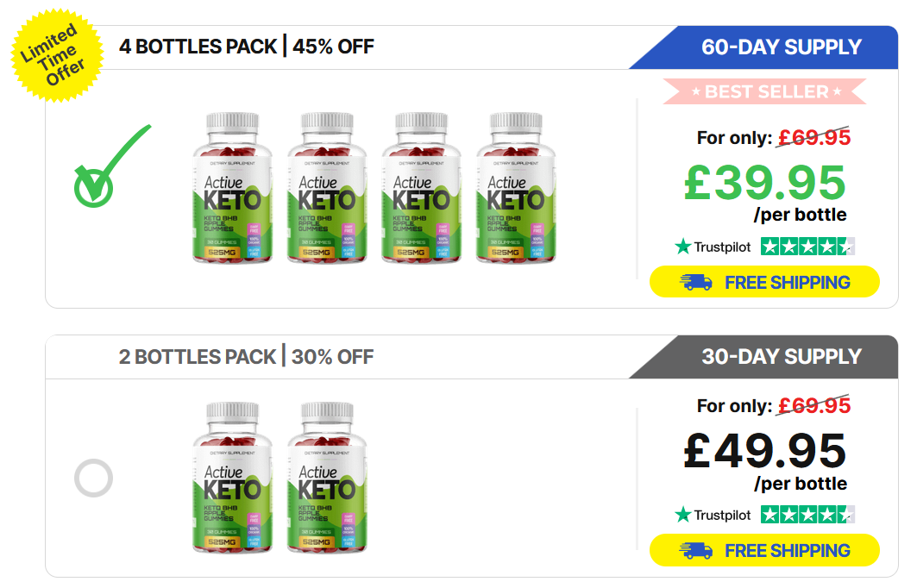Click the BEST SELLER ribbon banner
The image size is (917, 588).
tap(763, 91)
